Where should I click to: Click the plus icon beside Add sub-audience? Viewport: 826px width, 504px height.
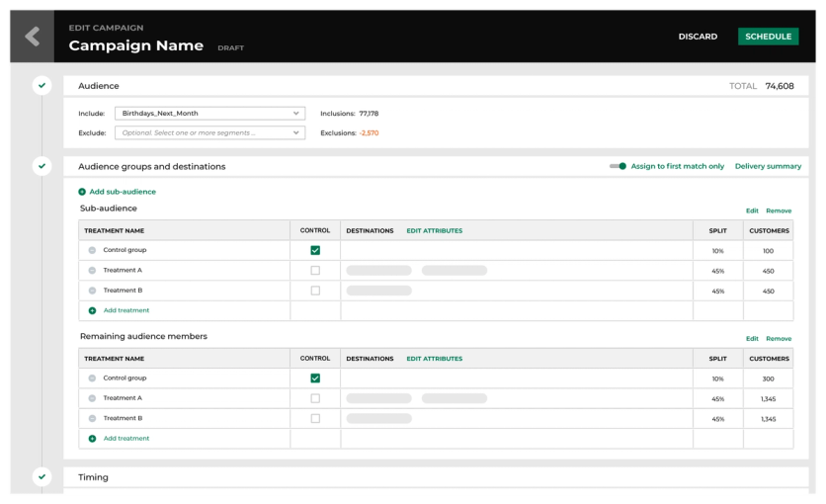tap(82, 192)
